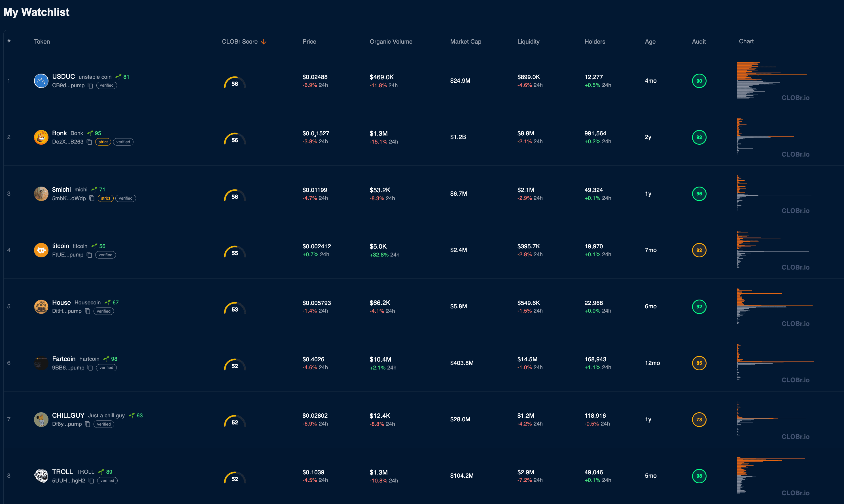Click Bonk audit score badge 92
844x504 pixels.
pyautogui.click(x=699, y=137)
